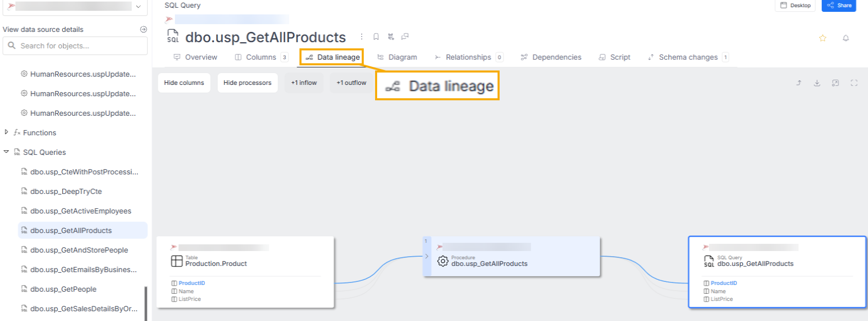Screen dimensions: 868x321
Task: Click the +1 outflow button
Action: pyautogui.click(x=351, y=83)
